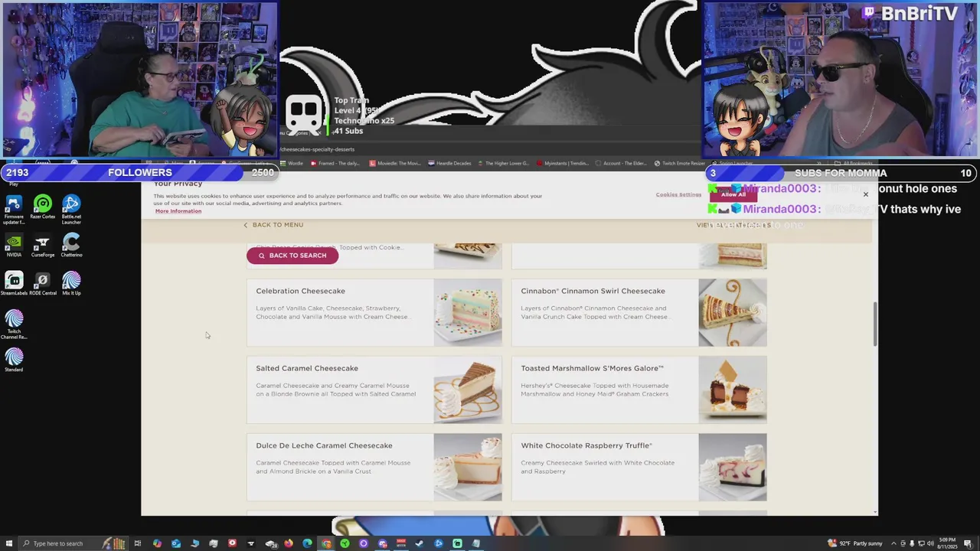The width and height of the screenshot is (980, 551).
Task: Open the More Information privacy link
Action: point(178,211)
